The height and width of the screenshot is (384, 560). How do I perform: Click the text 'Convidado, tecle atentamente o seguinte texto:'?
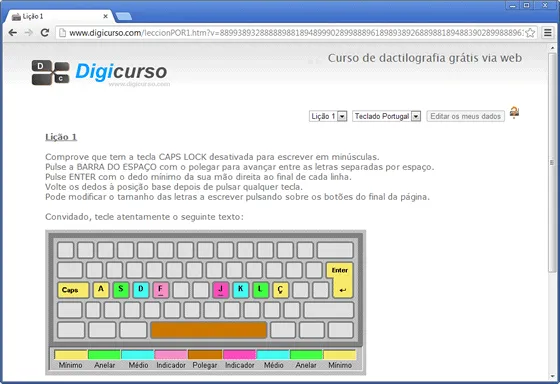point(144,217)
